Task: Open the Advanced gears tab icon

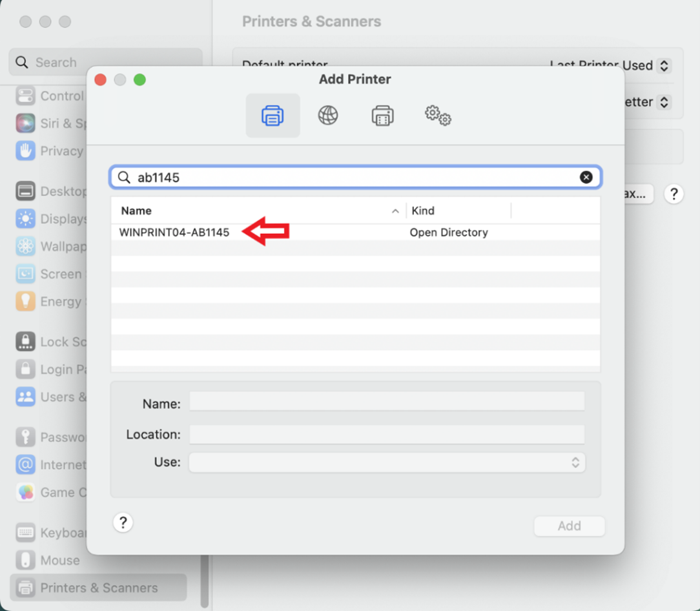Action: click(437, 116)
